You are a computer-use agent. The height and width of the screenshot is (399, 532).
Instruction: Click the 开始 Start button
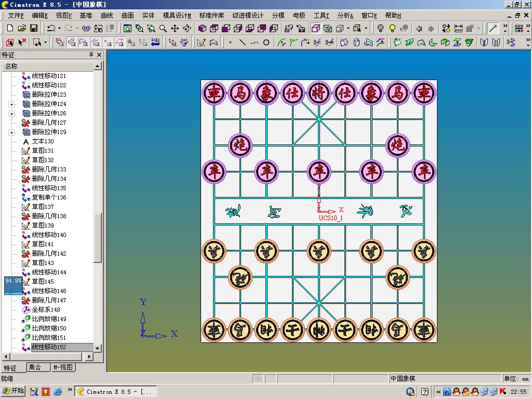point(13,391)
